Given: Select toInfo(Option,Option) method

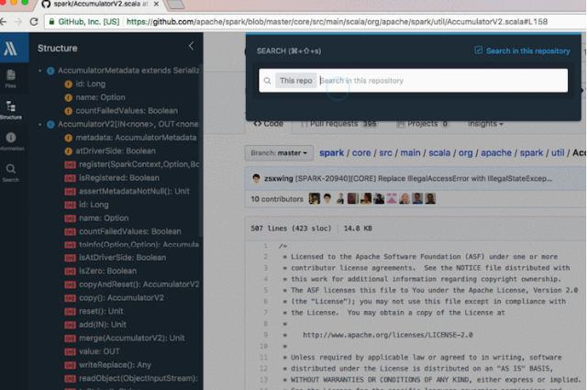Looking at the screenshot, I should click(x=139, y=244).
